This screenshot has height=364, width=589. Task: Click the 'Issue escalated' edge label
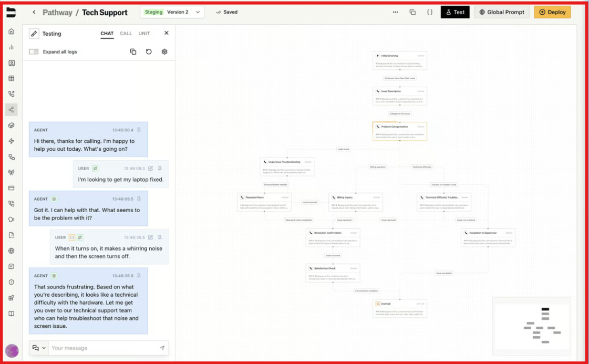pos(444,273)
